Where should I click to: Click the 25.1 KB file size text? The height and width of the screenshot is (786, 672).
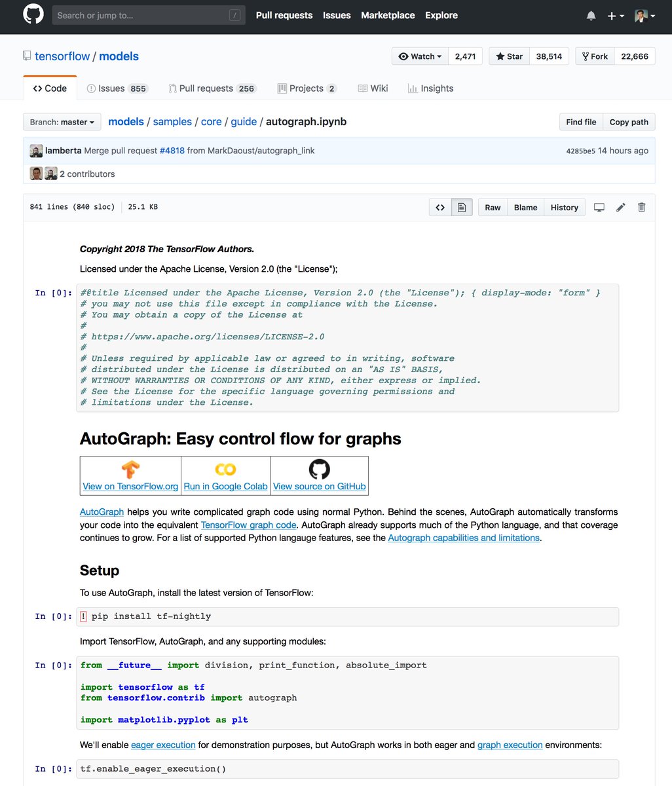tap(143, 207)
